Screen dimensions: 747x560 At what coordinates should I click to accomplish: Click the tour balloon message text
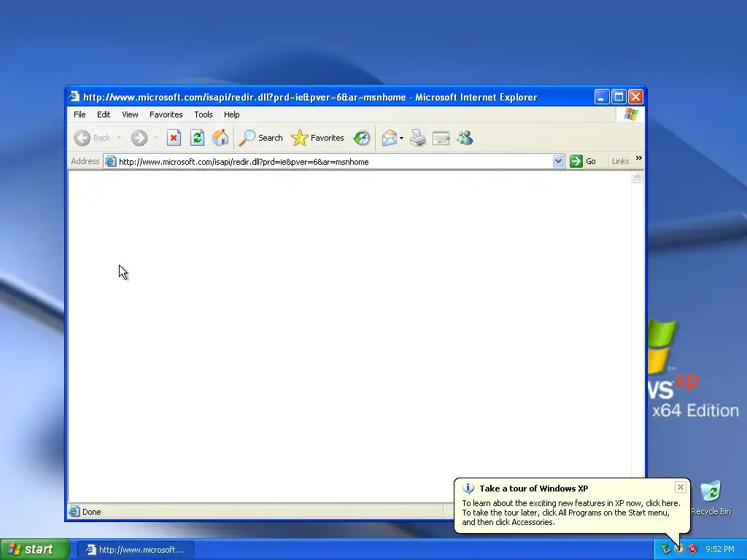(x=571, y=513)
